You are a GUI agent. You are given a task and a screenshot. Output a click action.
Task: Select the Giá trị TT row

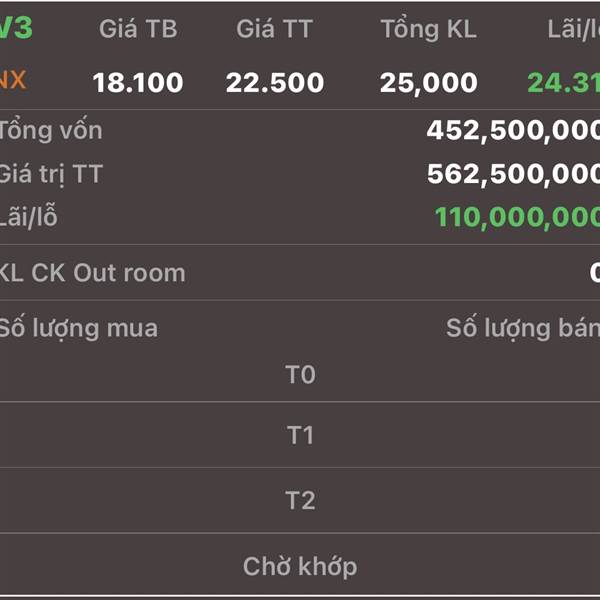(x=300, y=174)
